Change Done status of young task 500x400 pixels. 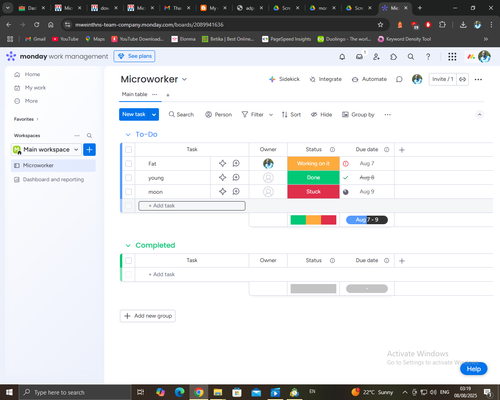[313, 177]
